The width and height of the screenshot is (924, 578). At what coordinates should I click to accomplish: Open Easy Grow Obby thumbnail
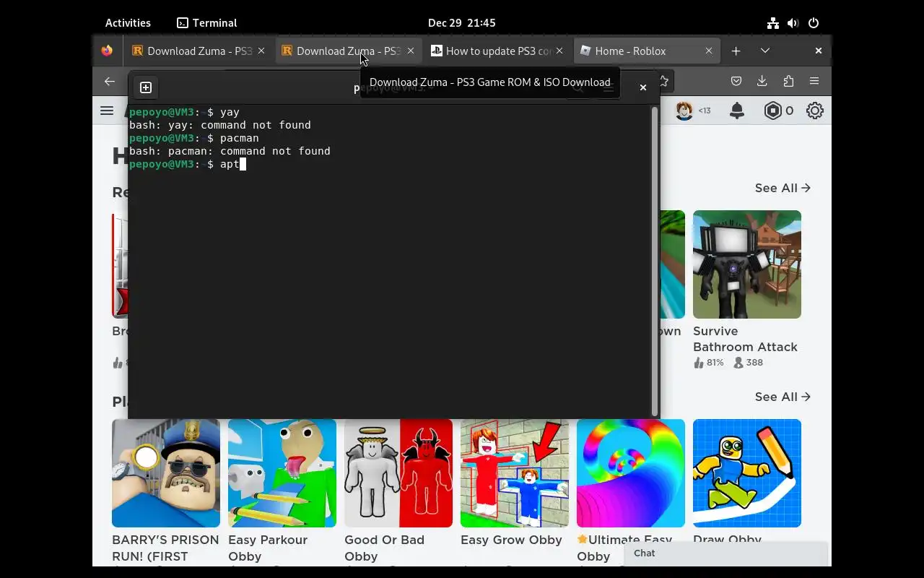tap(515, 473)
